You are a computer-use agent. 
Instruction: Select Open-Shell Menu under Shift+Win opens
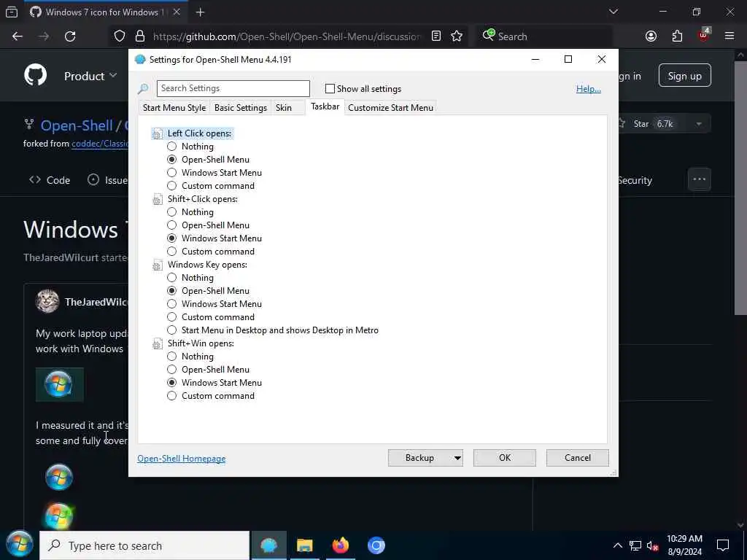172,370
